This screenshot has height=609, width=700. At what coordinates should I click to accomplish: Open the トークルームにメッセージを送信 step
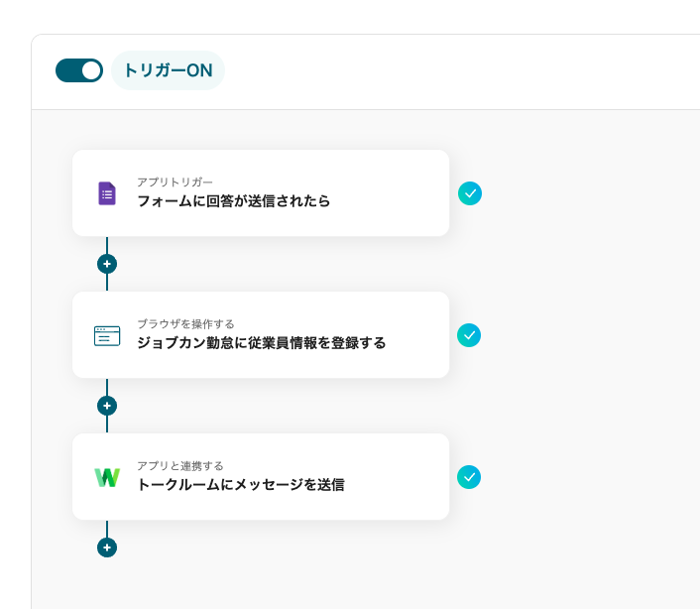240,485
